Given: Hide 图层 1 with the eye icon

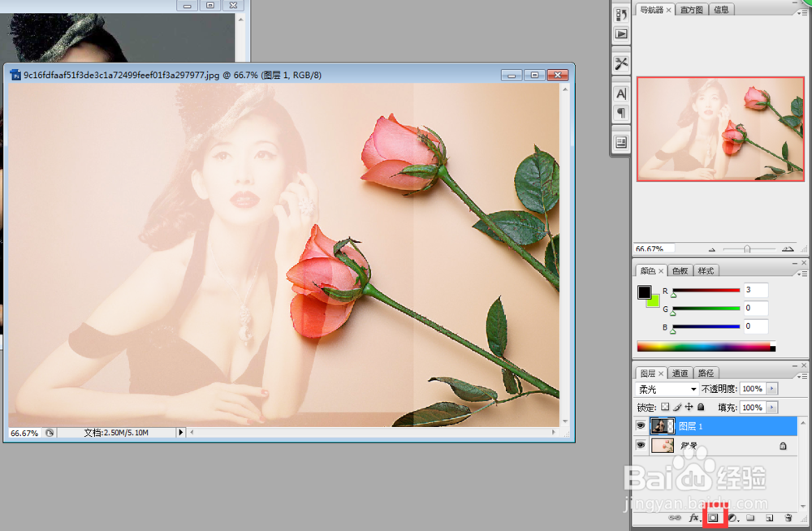Looking at the screenshot, I should coord(641,425).
